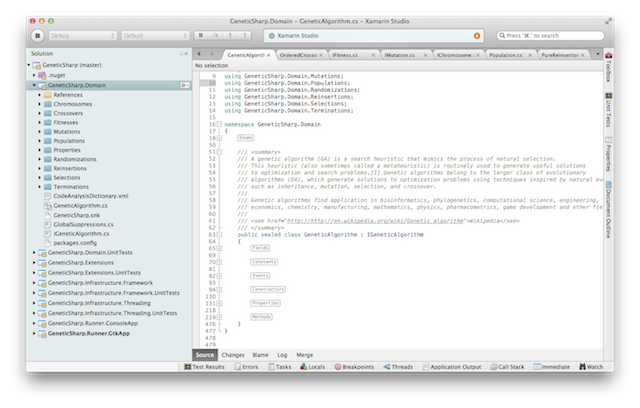Image resolution: width=640 pixels, height=408 pixels.
Task: Expand GeneticSharp.Extensions project
Action: click(x=34, y=262)
